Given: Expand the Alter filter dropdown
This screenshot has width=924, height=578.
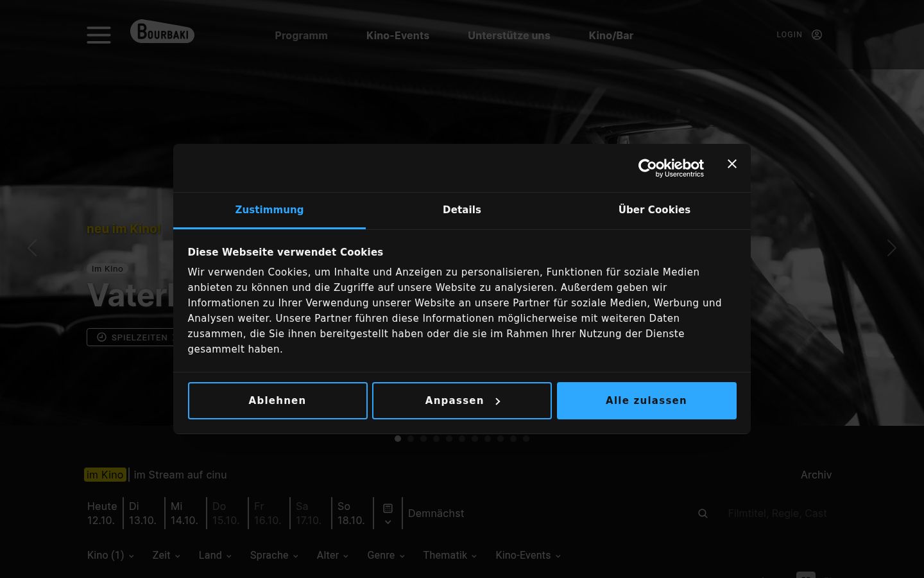Looking at the screenshot, I should click(332, 556).
